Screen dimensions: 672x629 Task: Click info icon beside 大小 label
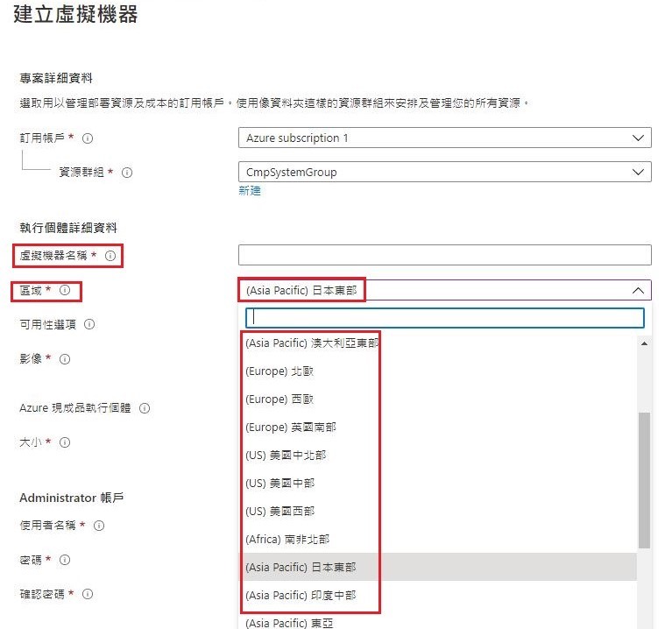pos(65,442)
